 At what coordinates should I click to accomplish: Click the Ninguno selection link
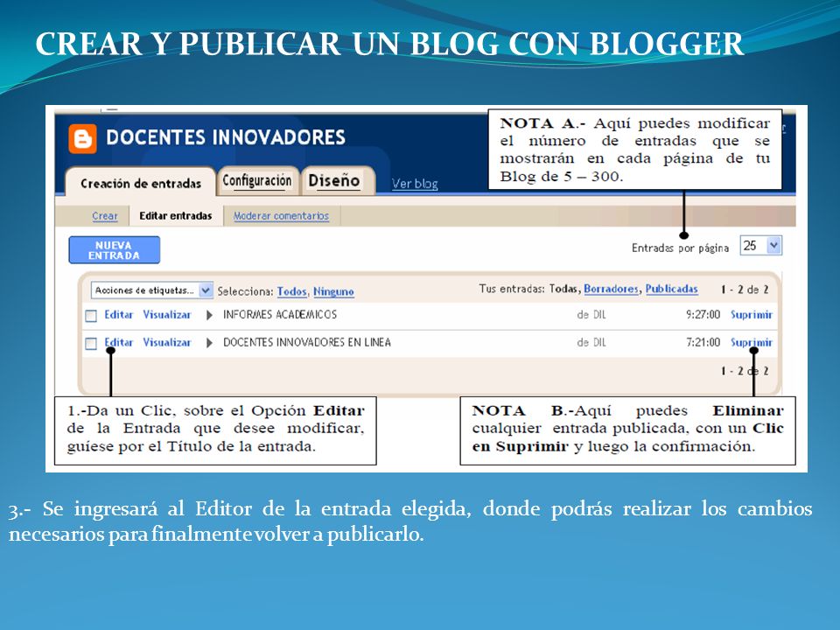(333, 291)
